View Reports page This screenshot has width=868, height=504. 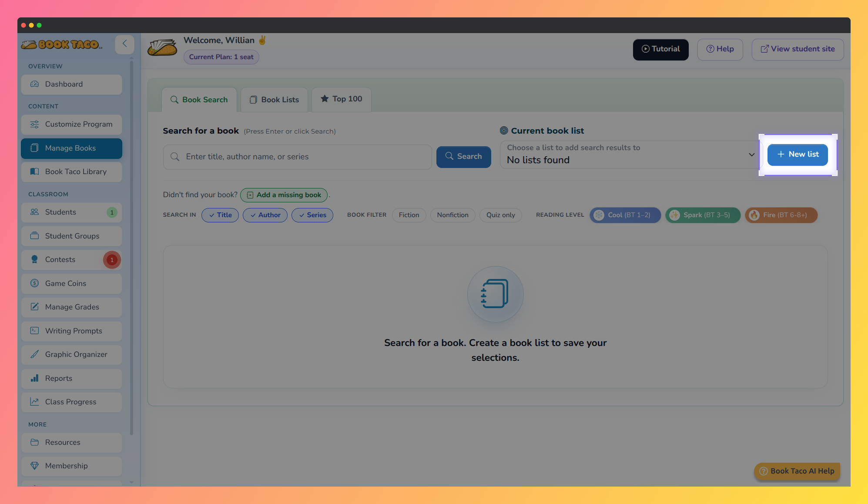pos(71,379)
